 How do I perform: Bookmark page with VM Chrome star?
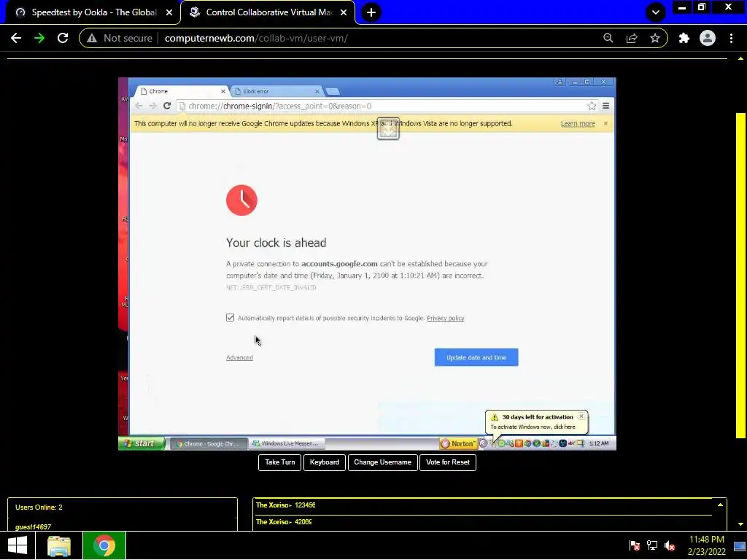pos(591,106)
